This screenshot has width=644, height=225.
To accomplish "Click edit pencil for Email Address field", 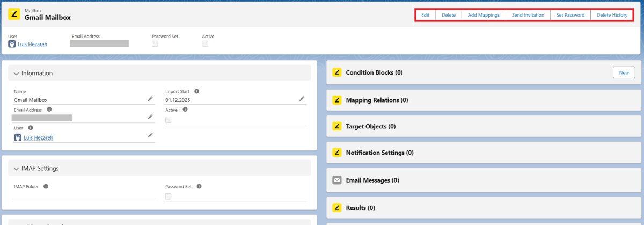I will (150, 117).
